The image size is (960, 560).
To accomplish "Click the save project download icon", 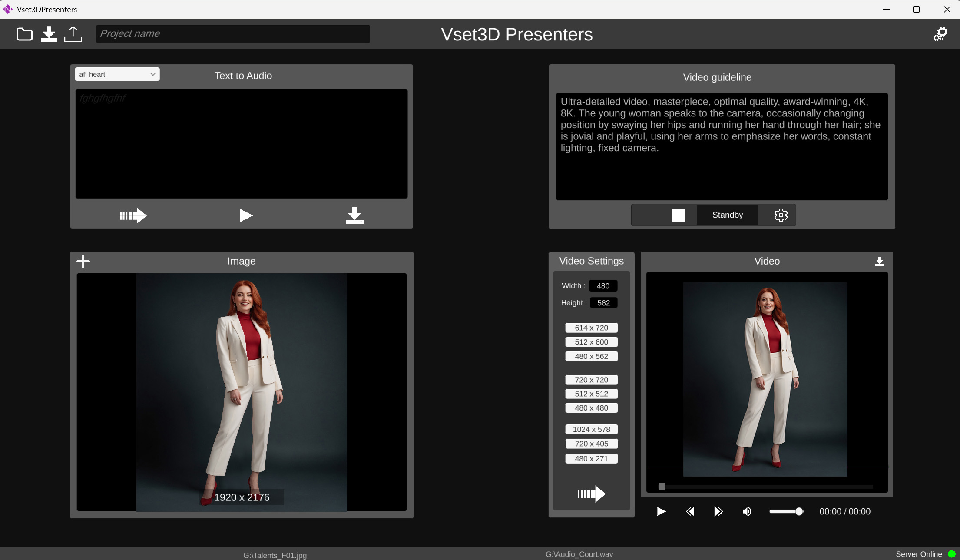I will (49, 34).
